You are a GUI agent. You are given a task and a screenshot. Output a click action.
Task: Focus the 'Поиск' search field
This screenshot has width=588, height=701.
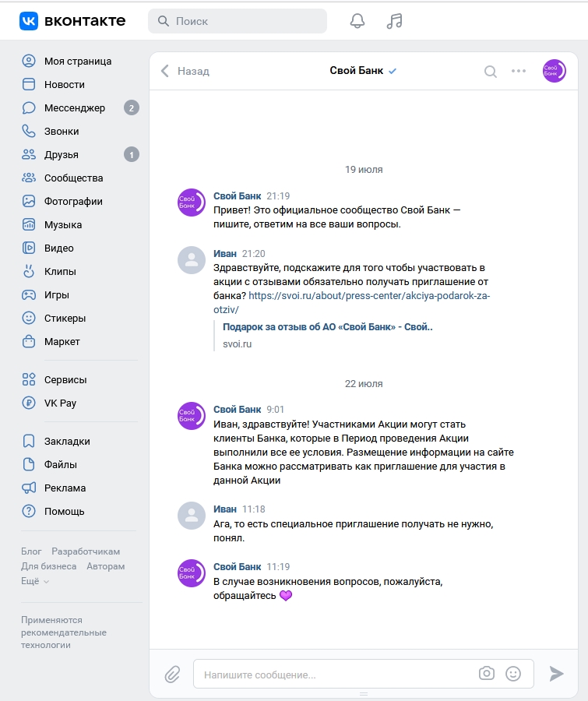click(x=238, y=21)
